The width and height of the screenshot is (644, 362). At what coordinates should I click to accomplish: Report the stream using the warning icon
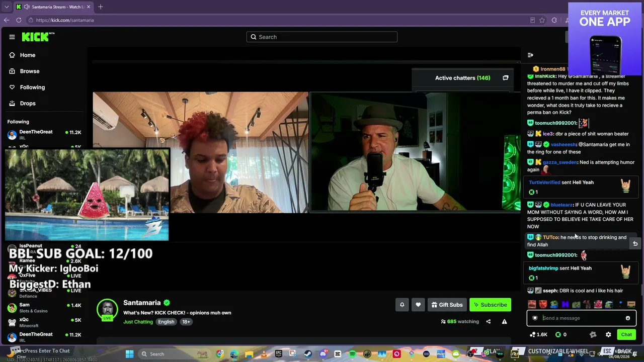(x=504, y=321)
